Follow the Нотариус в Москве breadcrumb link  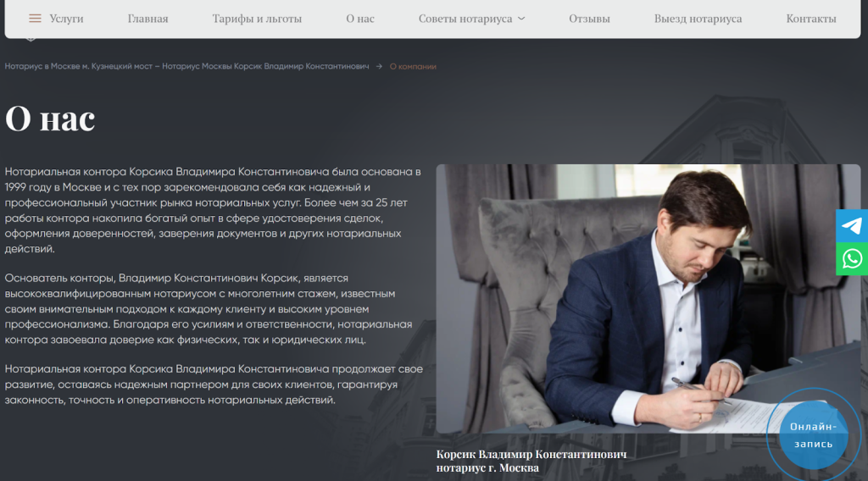186,66
